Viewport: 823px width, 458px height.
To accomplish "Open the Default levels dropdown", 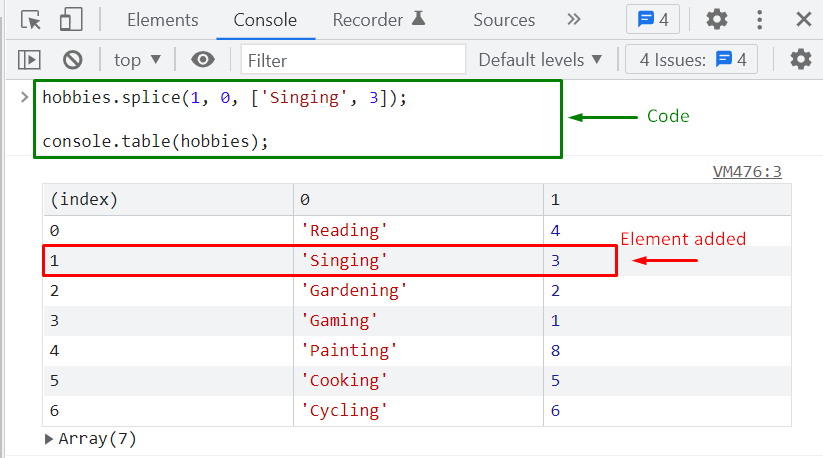I will [540, 60].
